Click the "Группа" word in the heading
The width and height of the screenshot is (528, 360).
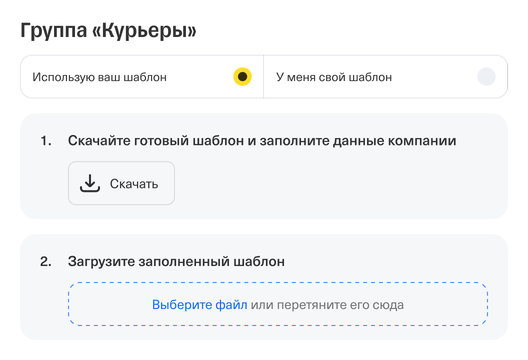[x=54, y=31]
